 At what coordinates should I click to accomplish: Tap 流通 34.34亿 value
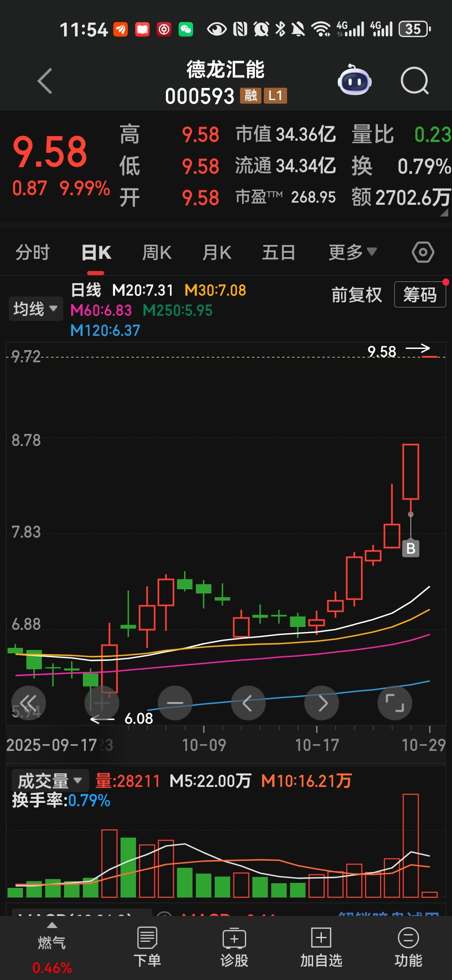285,166
